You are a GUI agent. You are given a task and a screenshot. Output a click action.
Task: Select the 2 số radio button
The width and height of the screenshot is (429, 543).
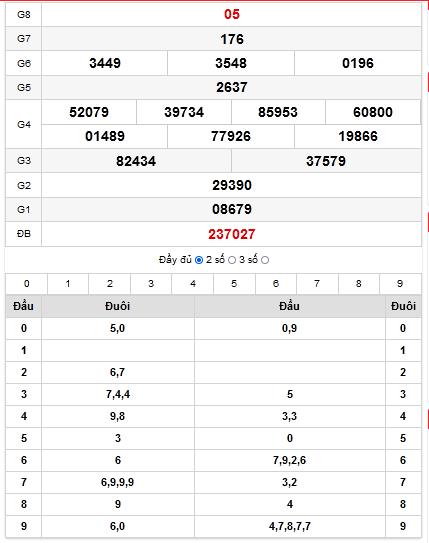click(x=232, y=260)
